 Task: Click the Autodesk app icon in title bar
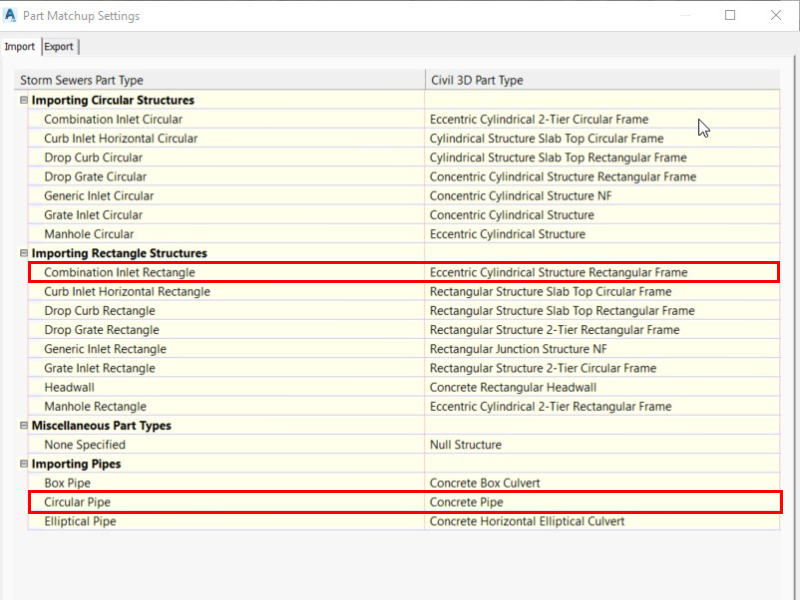point(10,15)
